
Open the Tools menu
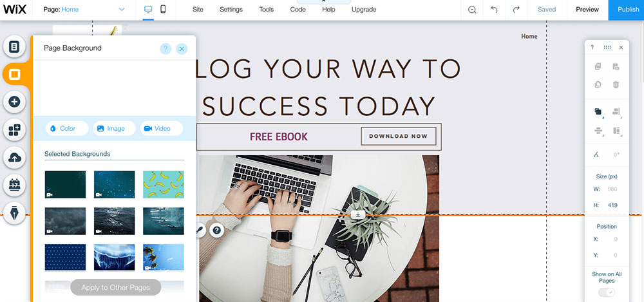(x=266, y=10)
